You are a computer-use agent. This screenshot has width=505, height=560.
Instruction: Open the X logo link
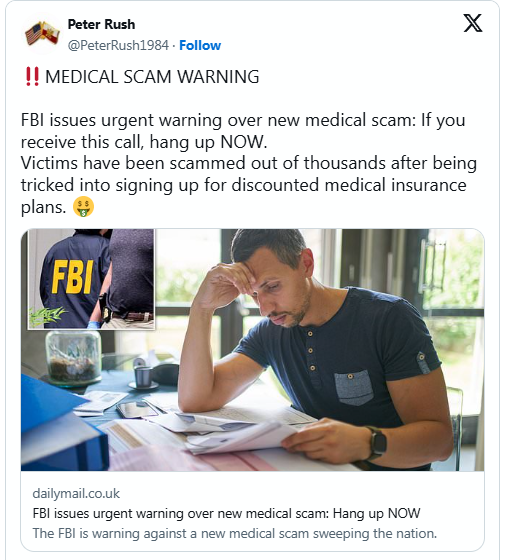point(473,23)
